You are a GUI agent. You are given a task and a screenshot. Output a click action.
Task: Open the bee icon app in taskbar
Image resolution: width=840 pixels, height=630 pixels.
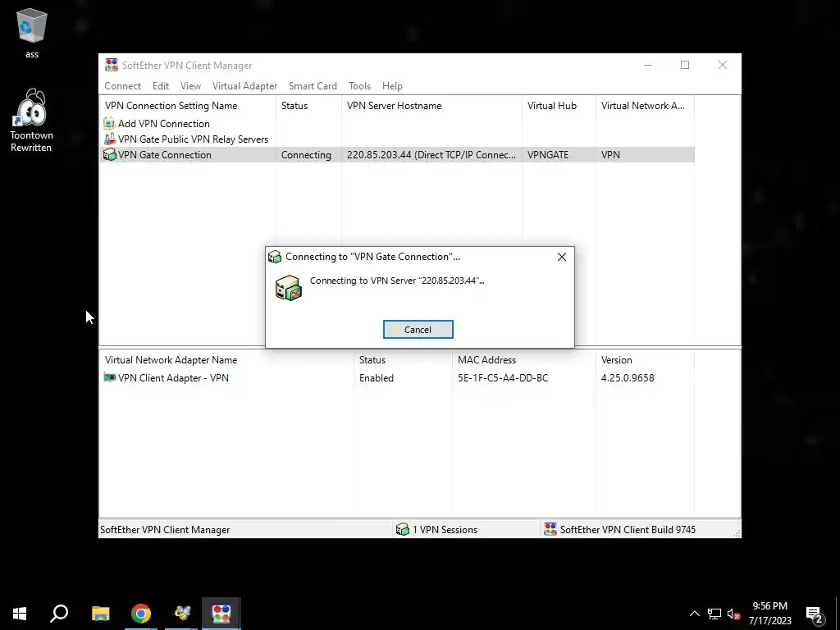pyautogui.click(x=182, y=614)
